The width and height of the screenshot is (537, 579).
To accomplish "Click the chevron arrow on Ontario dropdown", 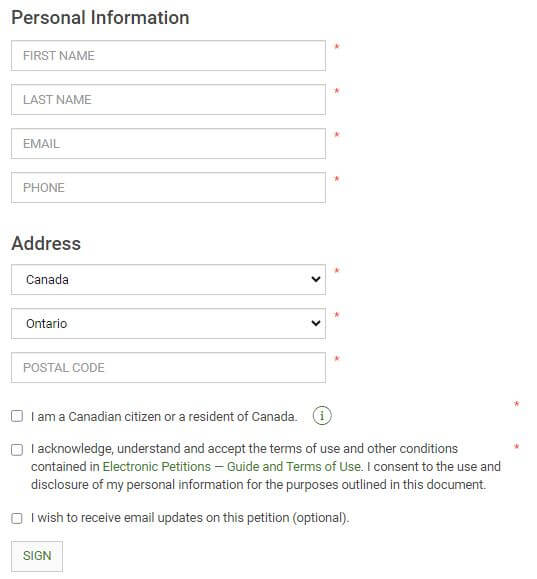I will [315, 323].
